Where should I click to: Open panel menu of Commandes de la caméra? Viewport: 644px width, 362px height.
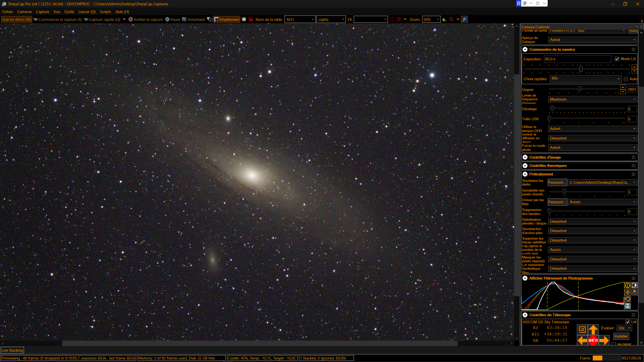[633, 50]
